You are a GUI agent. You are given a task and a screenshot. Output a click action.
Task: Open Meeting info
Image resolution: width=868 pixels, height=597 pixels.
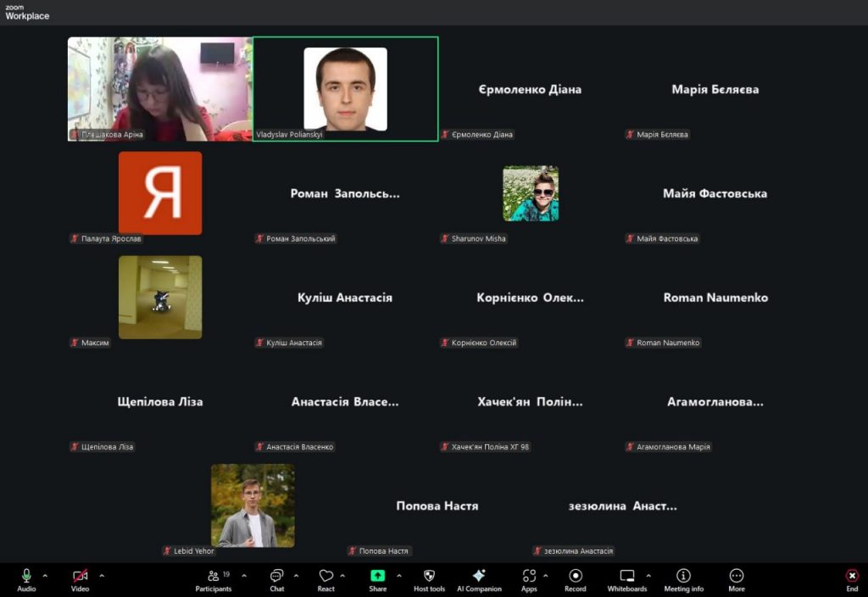click(683, 579)
